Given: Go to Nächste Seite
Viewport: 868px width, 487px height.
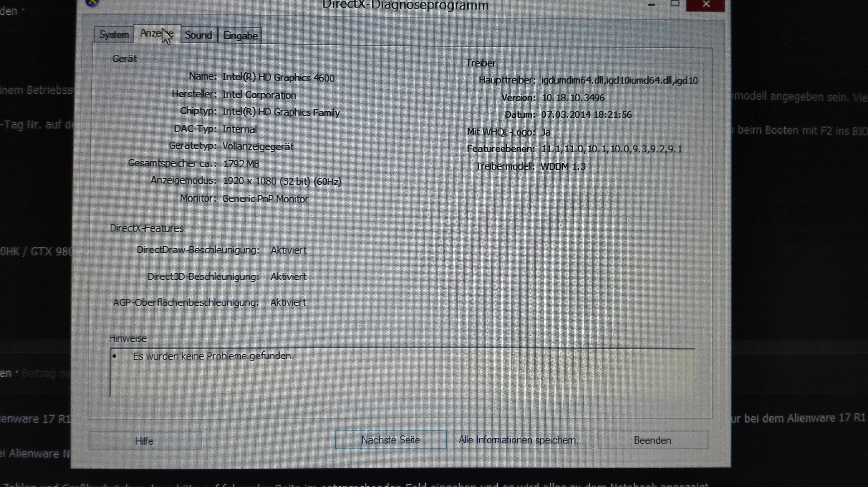Looking at the screenshot, I should [x=391, y=439].
